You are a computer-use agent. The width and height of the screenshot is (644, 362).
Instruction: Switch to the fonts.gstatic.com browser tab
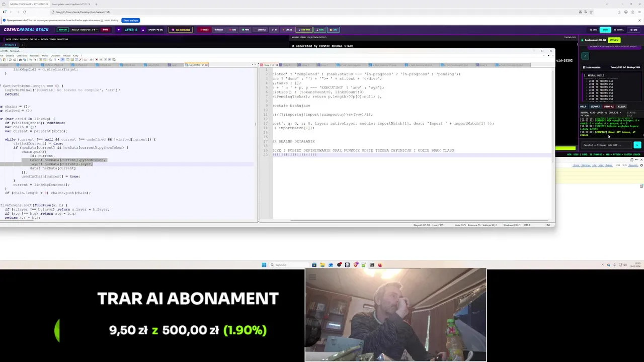pyautogui.click(x=71, y=4)
